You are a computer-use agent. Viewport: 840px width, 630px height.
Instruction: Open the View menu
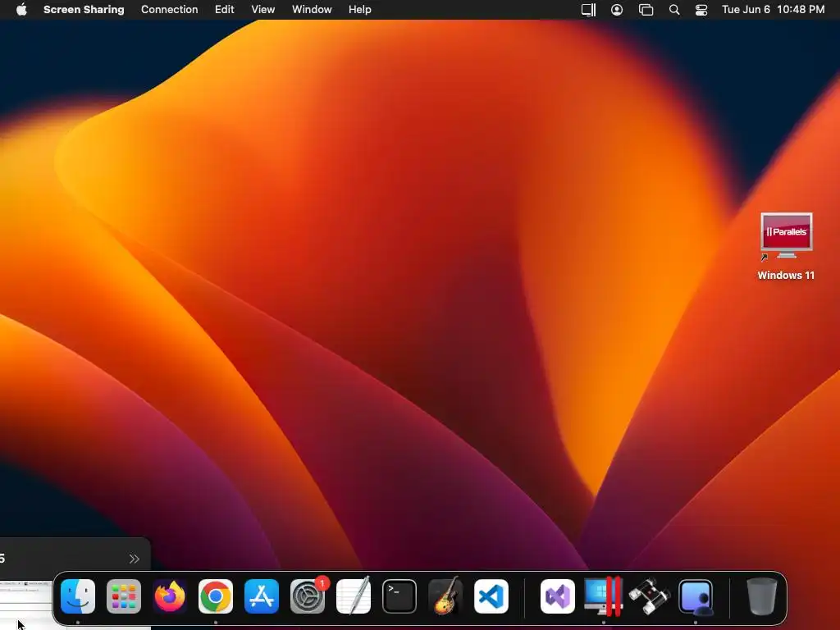(x=263, y=10)
